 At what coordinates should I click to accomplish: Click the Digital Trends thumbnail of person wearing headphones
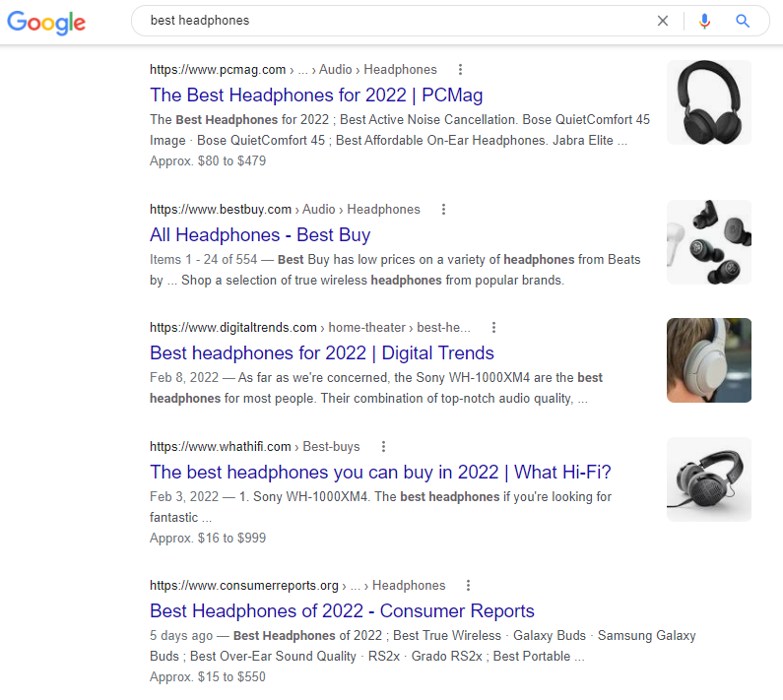pos(709,360)
